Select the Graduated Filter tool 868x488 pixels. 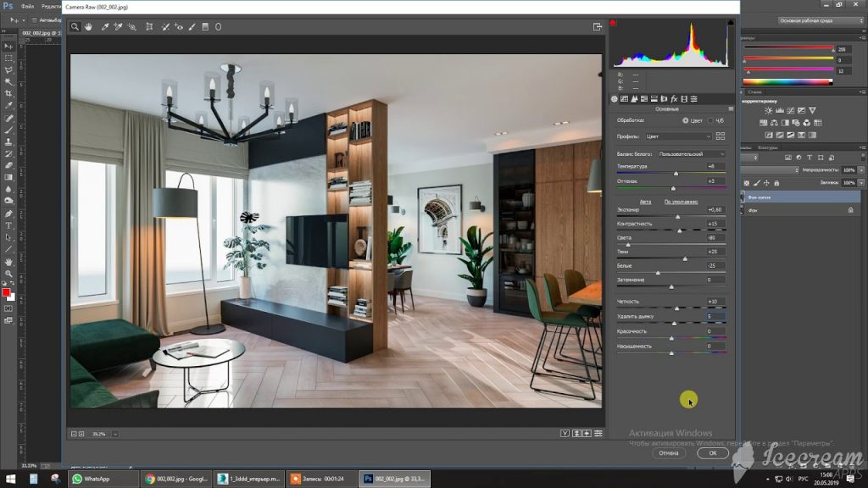205,26
